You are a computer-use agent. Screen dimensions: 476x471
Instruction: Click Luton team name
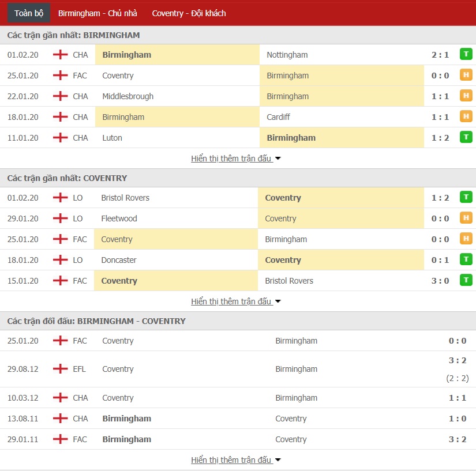tap(112, 138)
